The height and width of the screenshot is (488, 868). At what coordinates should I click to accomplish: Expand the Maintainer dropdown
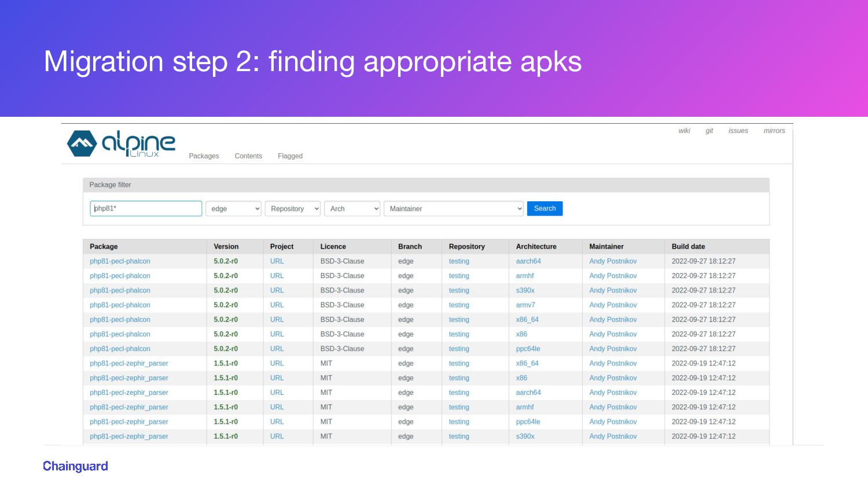click(x=454, y=209)
